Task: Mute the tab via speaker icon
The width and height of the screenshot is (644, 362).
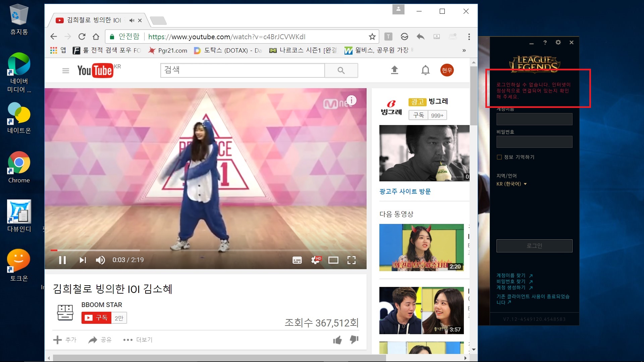Action: tap(131, 20)
